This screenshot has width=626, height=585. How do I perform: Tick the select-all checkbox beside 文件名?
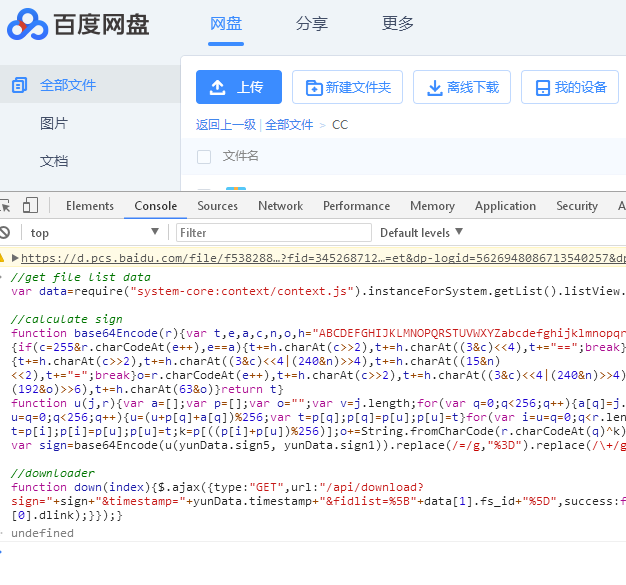[x=204, y=157]
